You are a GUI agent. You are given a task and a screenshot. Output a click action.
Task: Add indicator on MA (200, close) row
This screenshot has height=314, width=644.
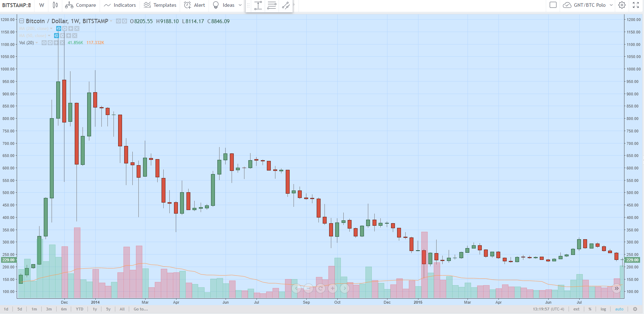[71, 28]
